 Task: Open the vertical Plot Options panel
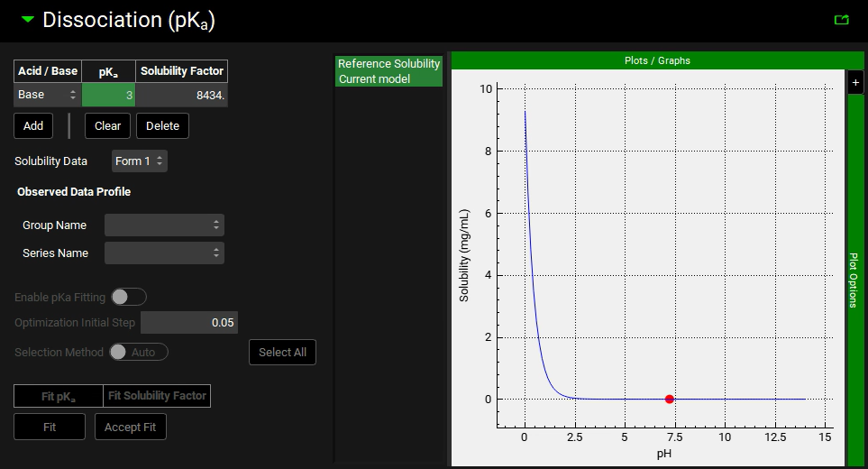854,280
